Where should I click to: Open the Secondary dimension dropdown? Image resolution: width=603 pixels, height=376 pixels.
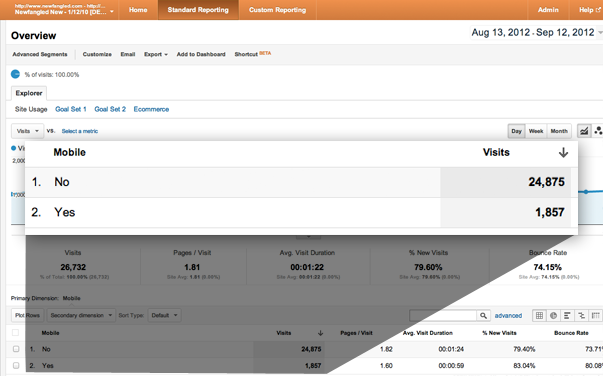click(81, 315)
